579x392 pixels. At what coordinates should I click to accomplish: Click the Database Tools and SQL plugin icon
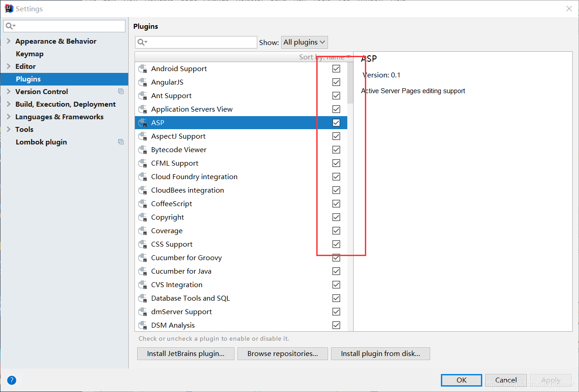click(x=143, y=298)
